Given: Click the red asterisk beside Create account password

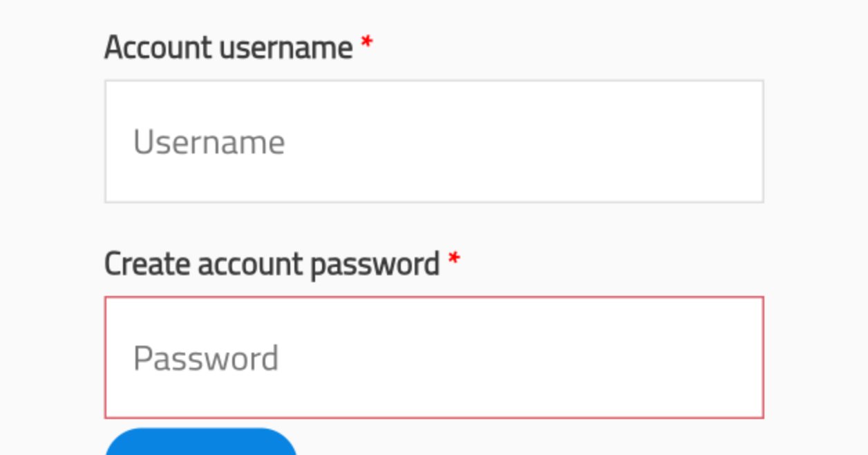Looking at the screenshot, I should point(453,259).
